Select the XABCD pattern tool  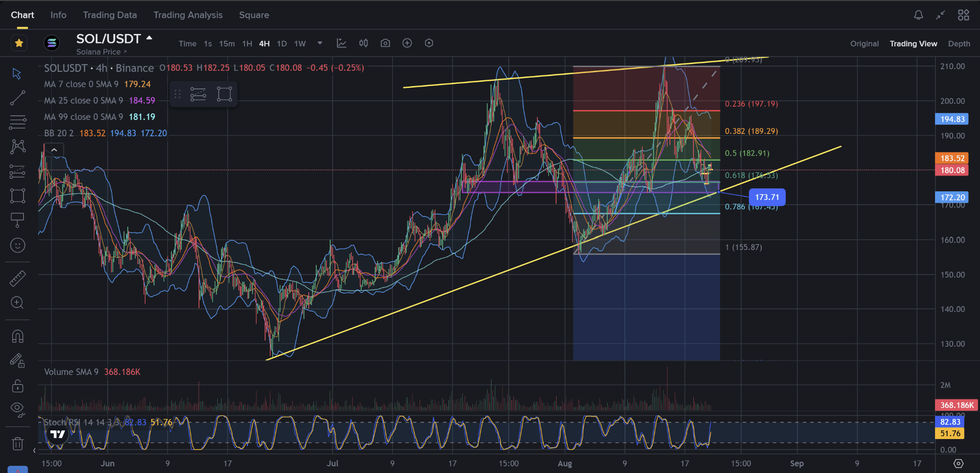(17, 146)
